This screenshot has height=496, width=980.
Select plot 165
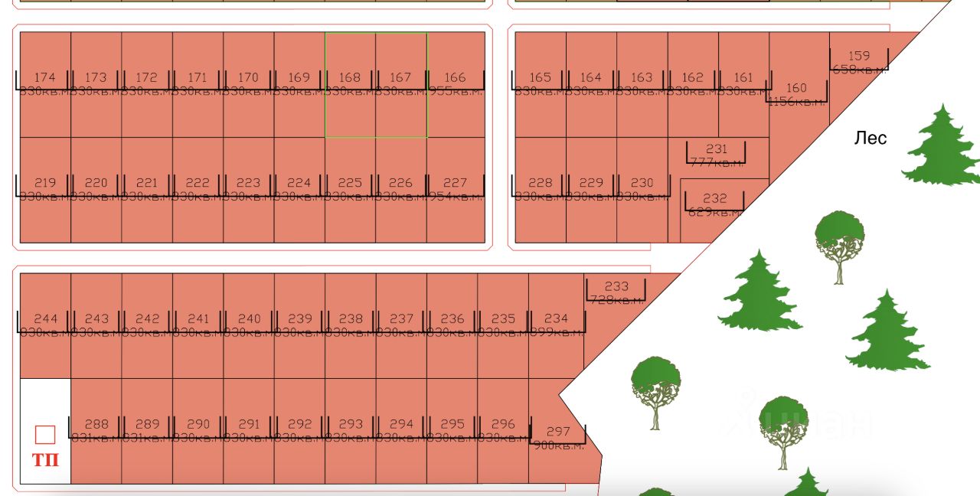pyautogui.click(x=541, y=84)
